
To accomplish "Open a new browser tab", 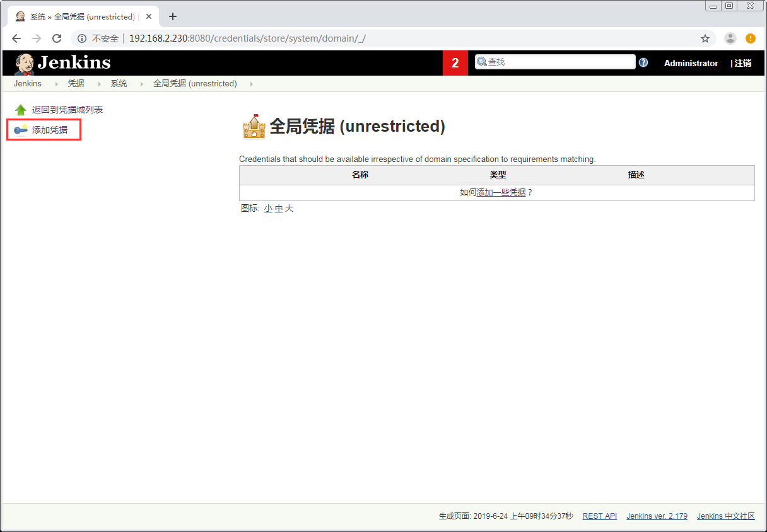I will pyautogui.click(x=173, y=16).
